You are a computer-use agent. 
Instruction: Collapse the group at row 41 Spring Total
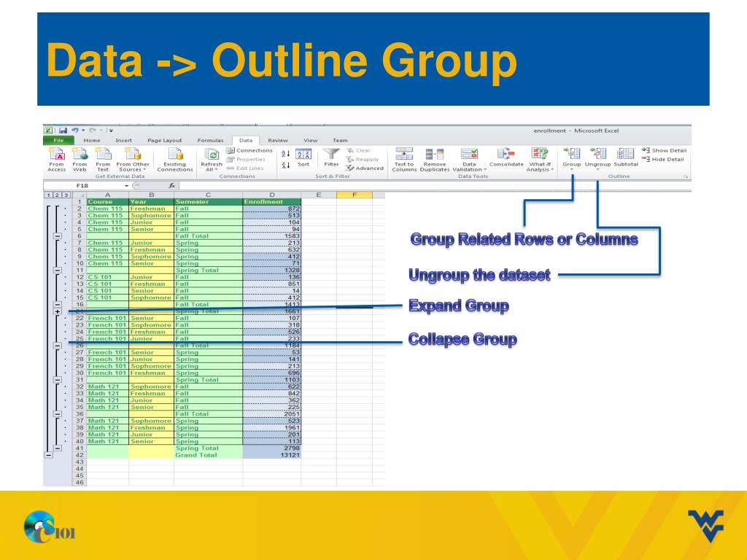(57, 448)
